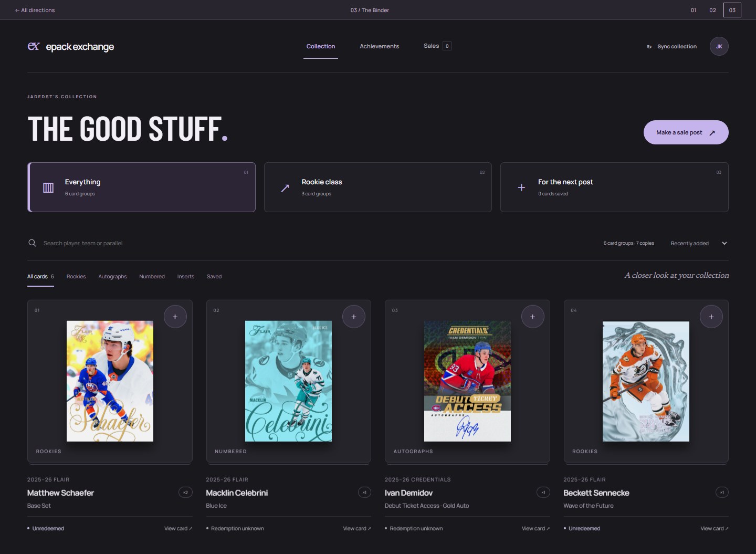Viewport: 756px width, 554px height.
Task: Open View card link for Matthew Schaefer
Action: 178,529
